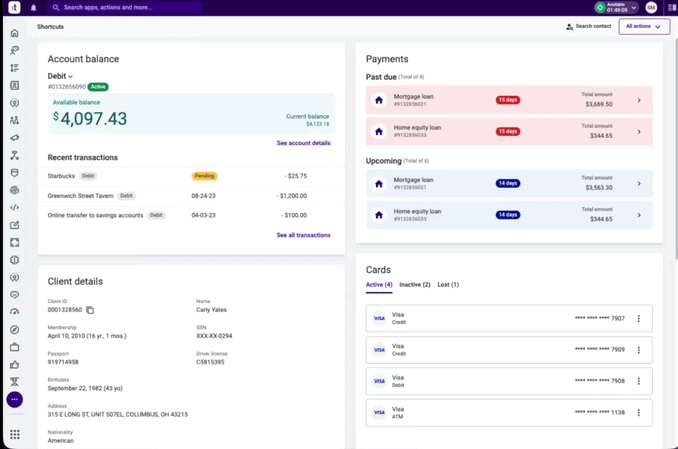678x449 pixels.
Task: Open the notifications bell icon
Action: click(33, 7)
